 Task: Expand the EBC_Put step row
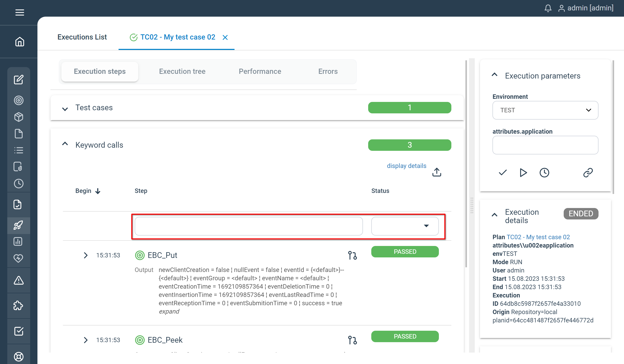(x=86, y=255)
